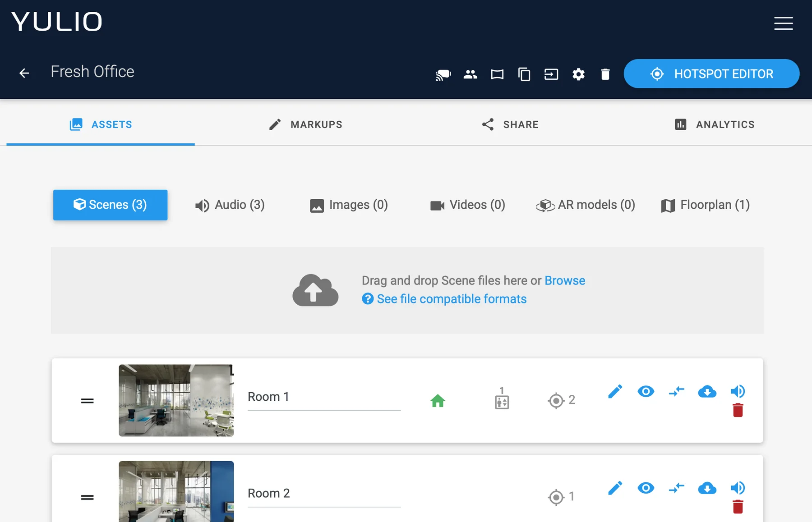Show the Videos (0) assets
The height and width of the screenshot is (522, 812).
pos(467,205)
